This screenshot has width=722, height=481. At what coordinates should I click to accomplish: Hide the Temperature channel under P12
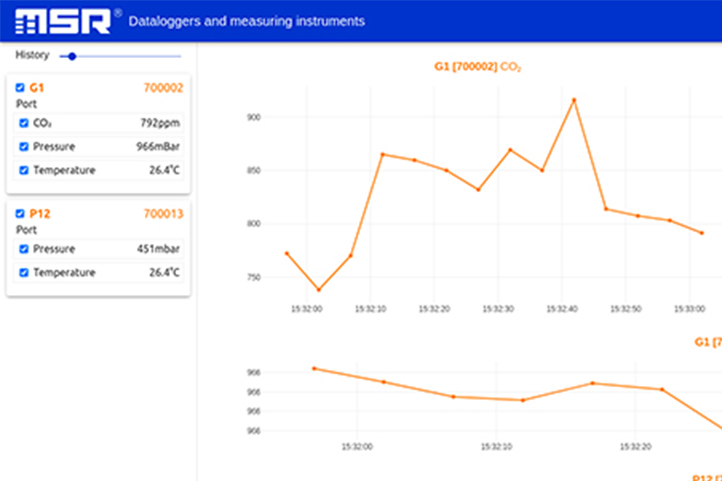[x=24, y=272]
